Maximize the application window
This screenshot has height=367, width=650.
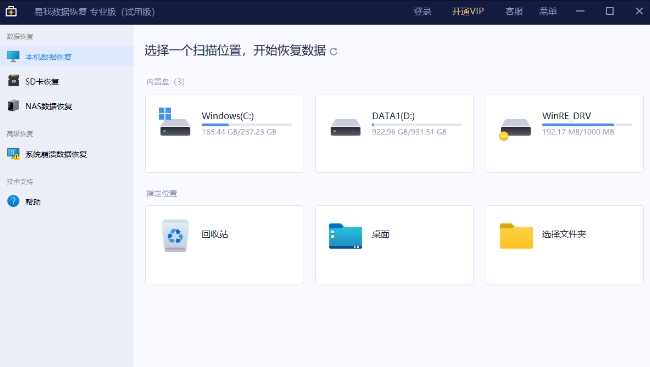(x=610, y=11)
